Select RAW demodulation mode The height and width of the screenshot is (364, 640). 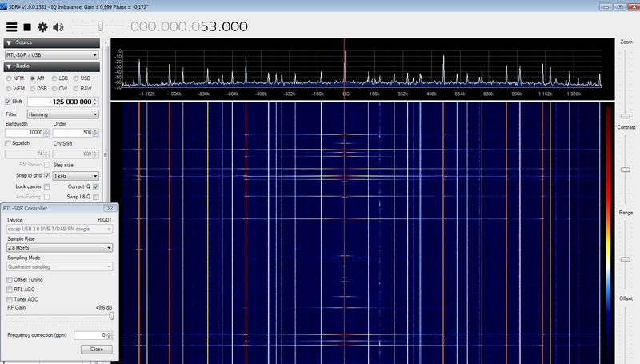click(75, 89)
